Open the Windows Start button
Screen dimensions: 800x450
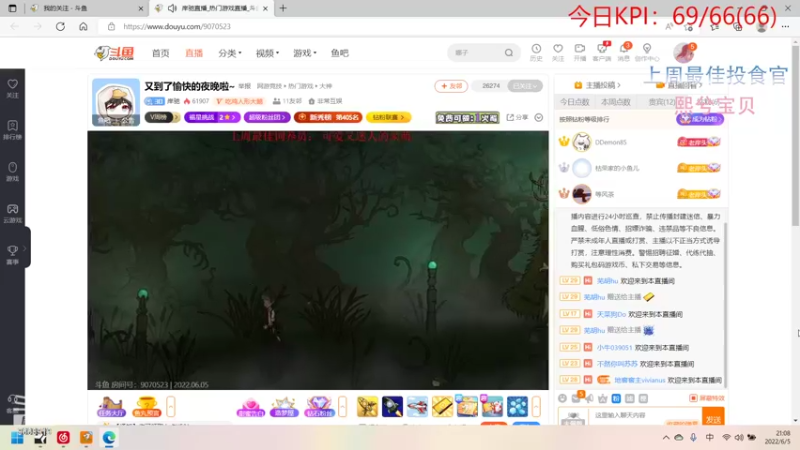point(17,438)
